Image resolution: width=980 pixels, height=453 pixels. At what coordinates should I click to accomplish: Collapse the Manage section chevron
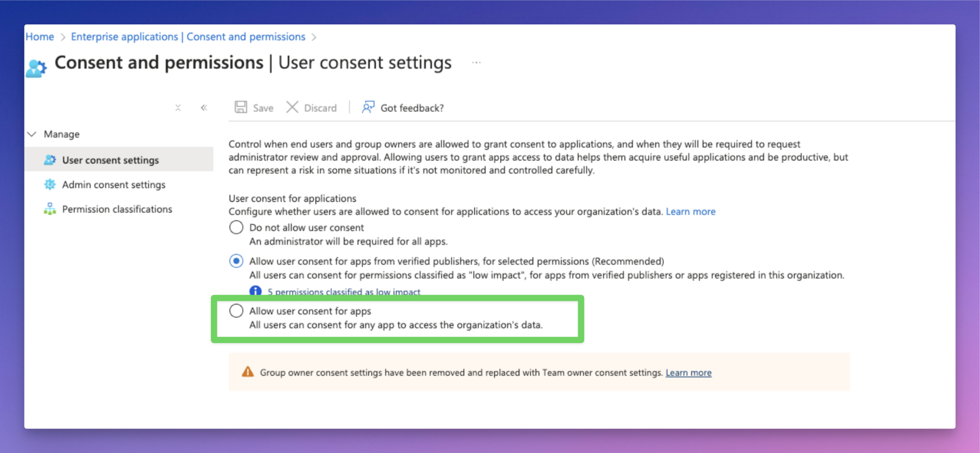coord(32,134)
